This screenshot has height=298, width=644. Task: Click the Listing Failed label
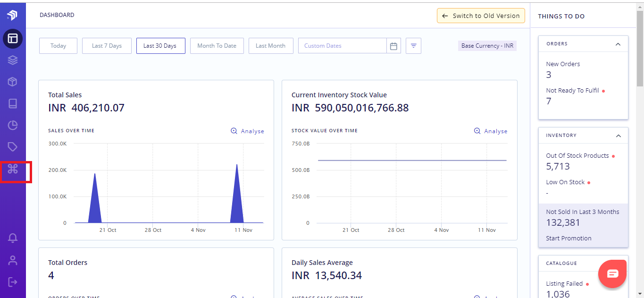pos(564,284)
